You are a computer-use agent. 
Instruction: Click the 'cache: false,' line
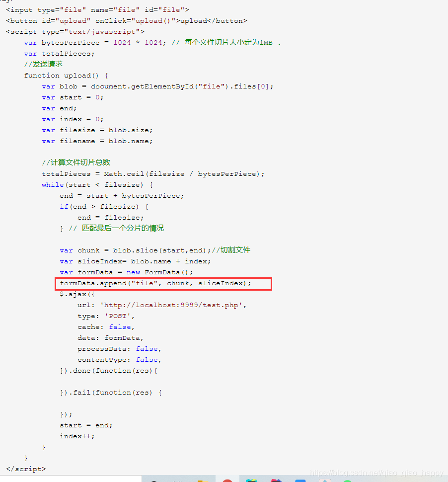pyautogui.click(x=106, y=327)
